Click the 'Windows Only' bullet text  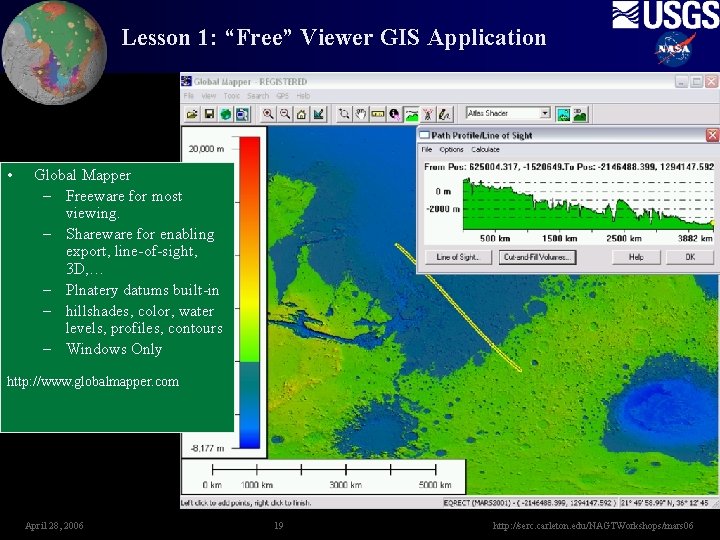114,349
